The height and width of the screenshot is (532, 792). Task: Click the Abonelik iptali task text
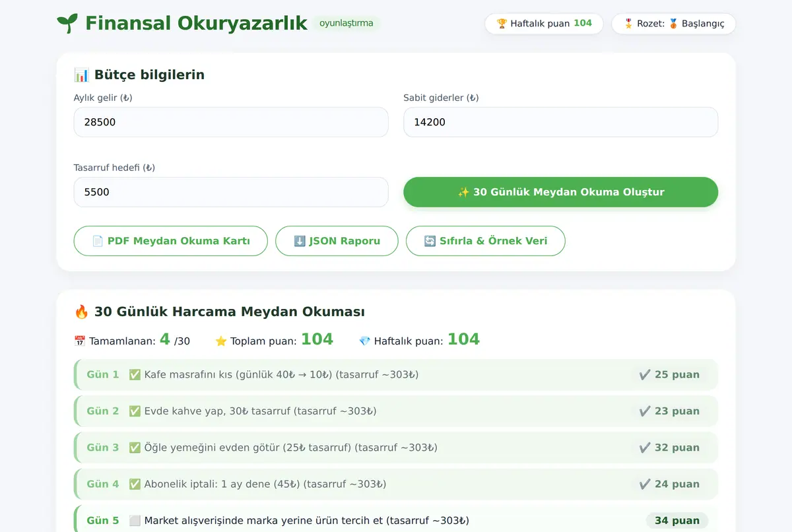coord(265,484)
